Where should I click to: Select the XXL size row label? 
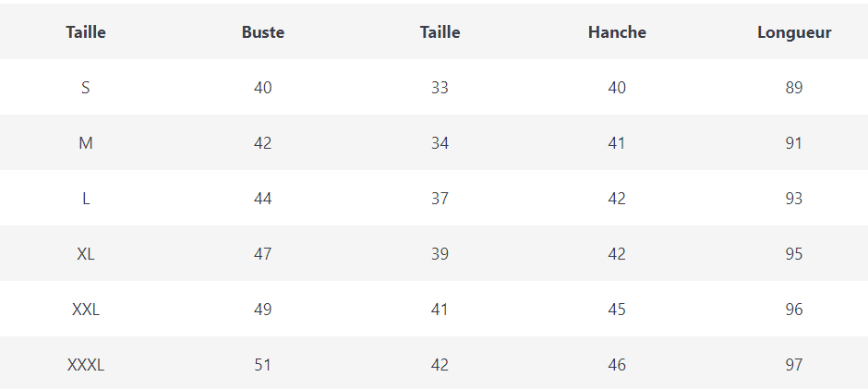pyautogui.click(x=86, y=310)
